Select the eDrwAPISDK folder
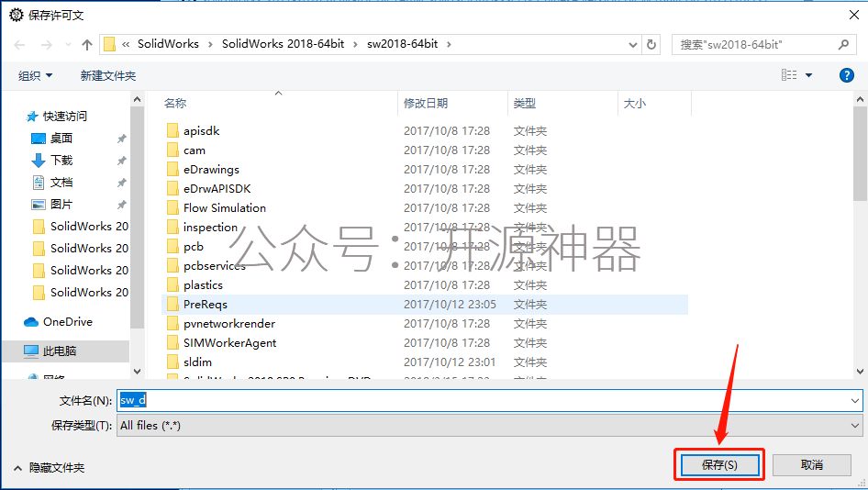Screen dimensions: 868x490 [217, 189]
